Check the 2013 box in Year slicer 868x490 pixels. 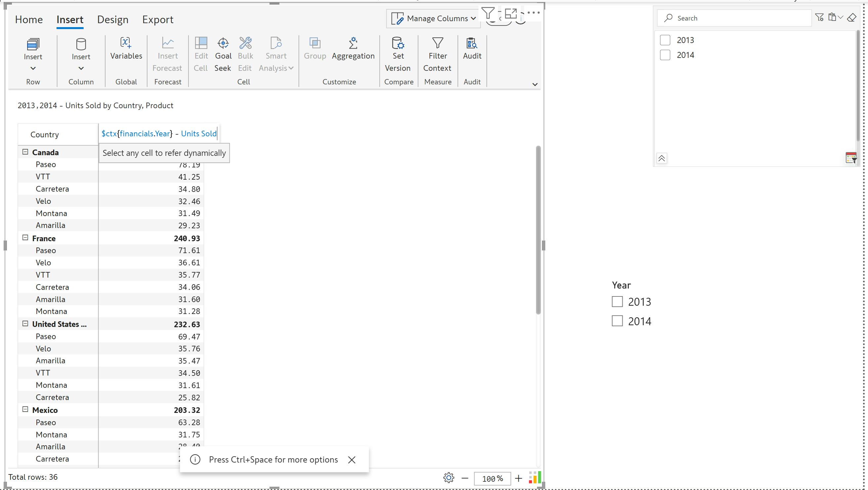[x=617, y=301]
